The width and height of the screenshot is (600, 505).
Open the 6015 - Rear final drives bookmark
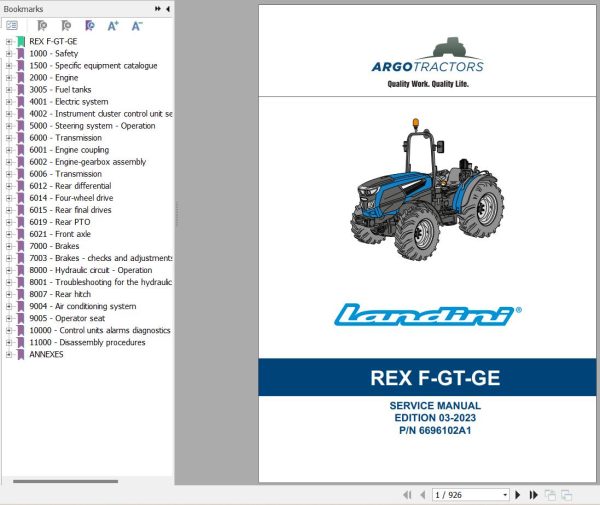point(70,210)
